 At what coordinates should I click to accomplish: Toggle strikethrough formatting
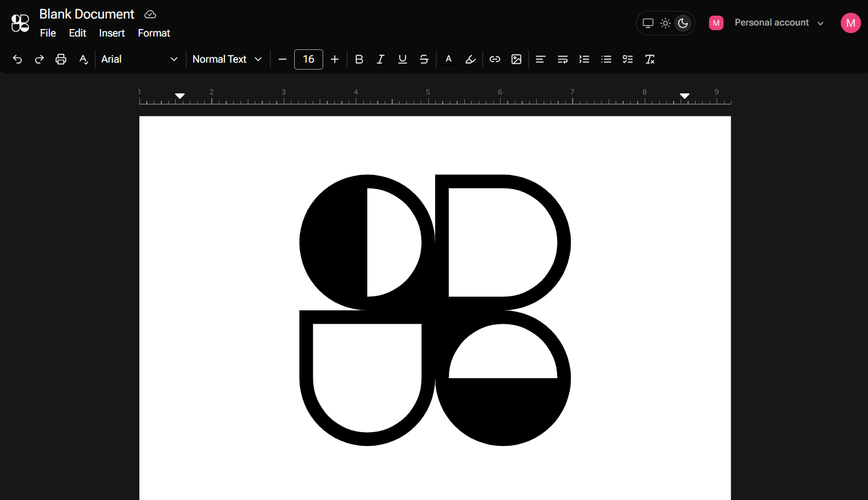pyautogui.click(x=424, y=59)
